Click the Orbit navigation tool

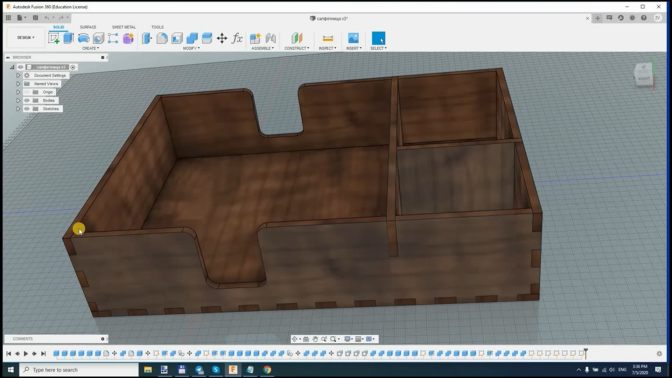click(x=294, y=339)
